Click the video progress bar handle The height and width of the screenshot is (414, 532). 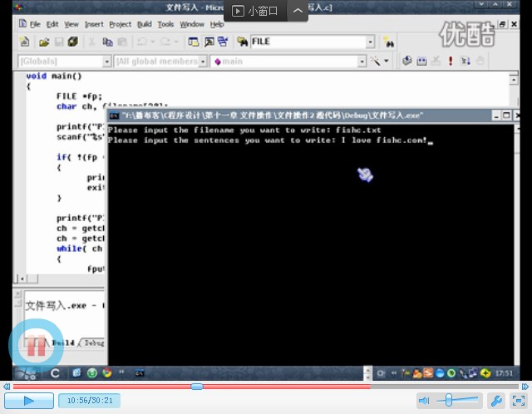coord(197,387)
